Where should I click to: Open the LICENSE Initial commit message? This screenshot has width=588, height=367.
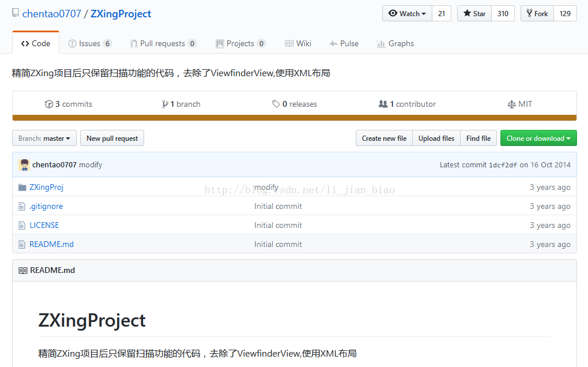click(278, 225)
